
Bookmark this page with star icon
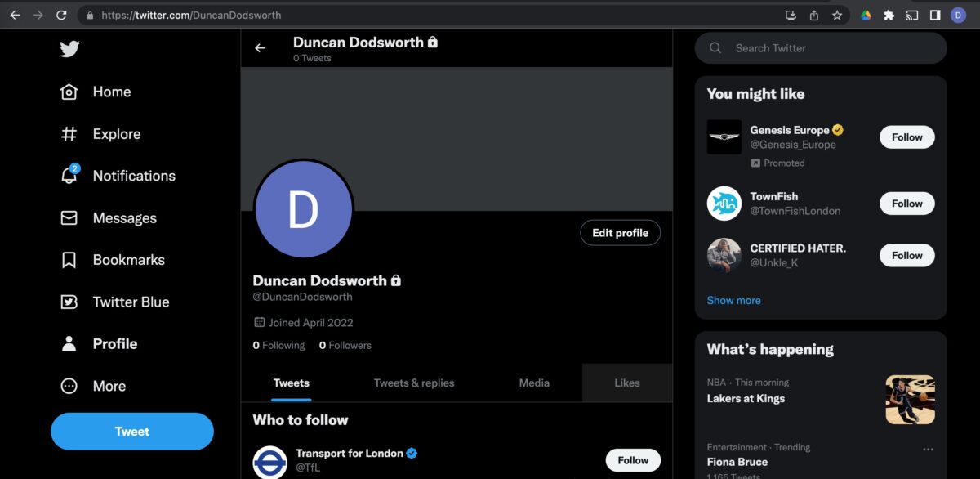(x=837, y=15)
